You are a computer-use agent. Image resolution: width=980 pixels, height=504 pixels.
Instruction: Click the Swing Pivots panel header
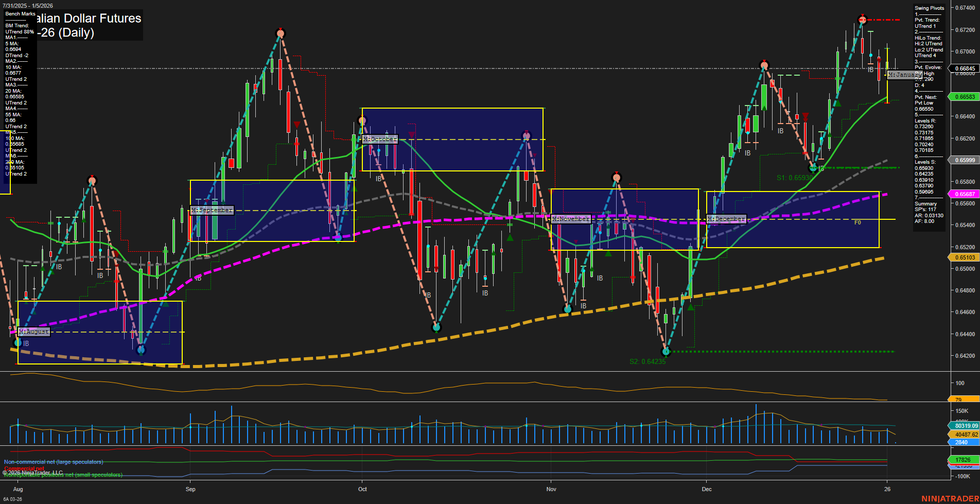click(x=930, y=8)
